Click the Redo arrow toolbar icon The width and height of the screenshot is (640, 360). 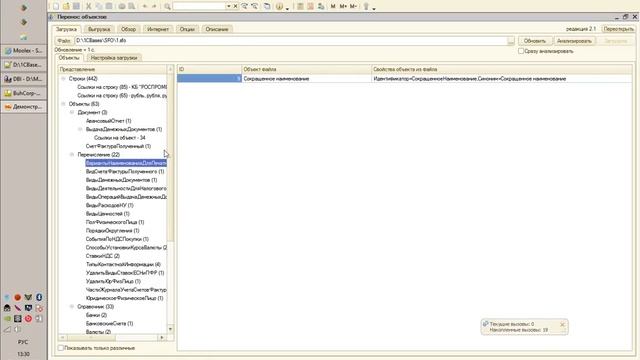[x=154, y=6]
